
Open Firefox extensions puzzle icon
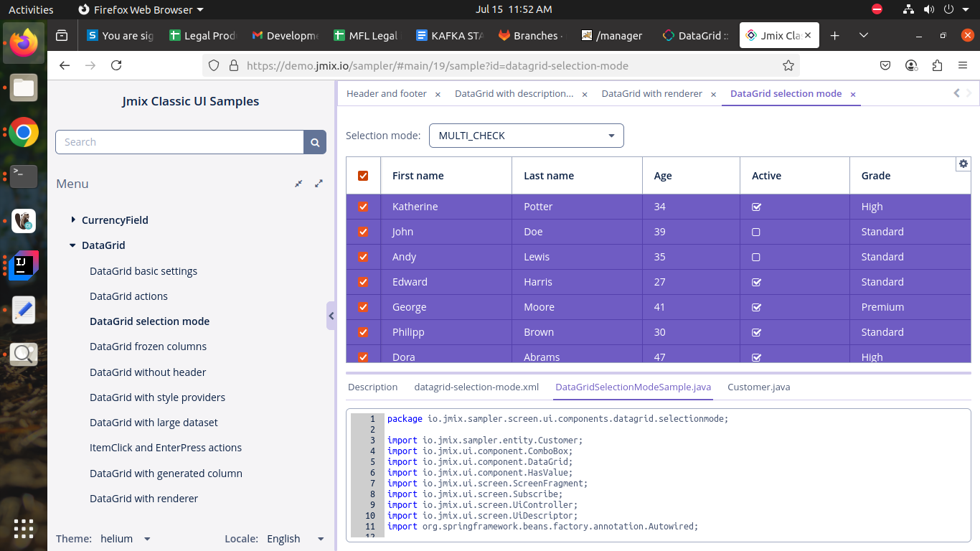937,65
